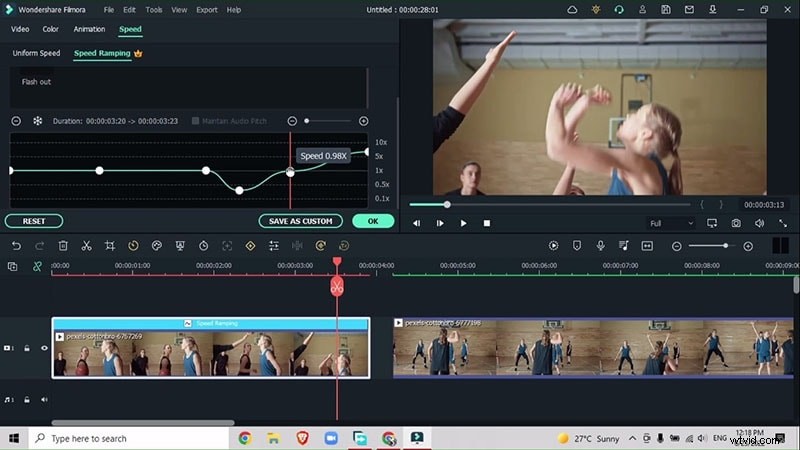Viewport: 800px width, 450px height.
Task: Enter fullscreen preview with expand arrows
Action: 783,223
